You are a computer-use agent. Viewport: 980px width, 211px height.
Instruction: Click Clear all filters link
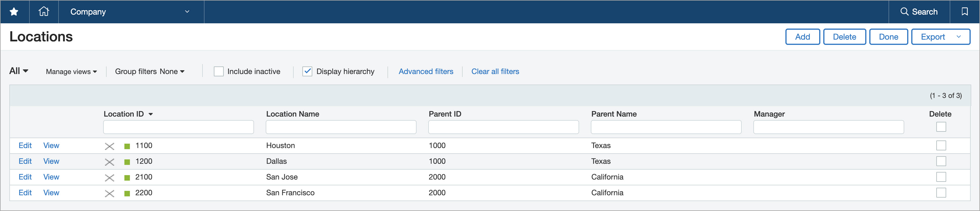click(x=495, y=71)
